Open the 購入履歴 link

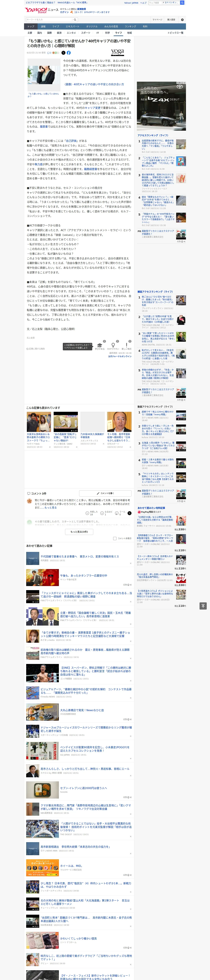171,19
